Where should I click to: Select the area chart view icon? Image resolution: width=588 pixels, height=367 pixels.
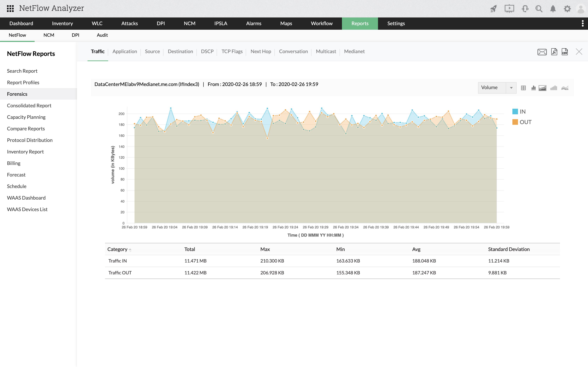[544, 88]
